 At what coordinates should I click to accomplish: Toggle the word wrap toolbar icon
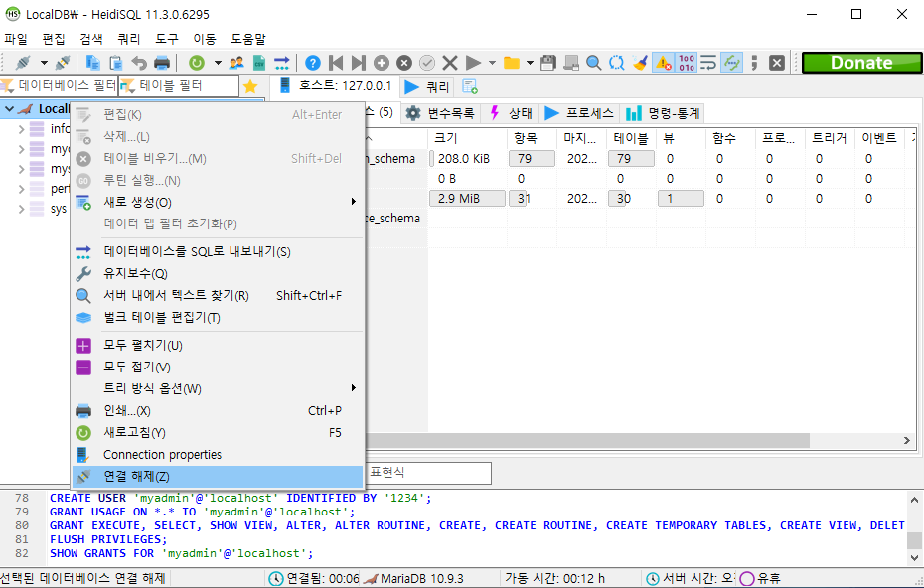coord(708,63)
